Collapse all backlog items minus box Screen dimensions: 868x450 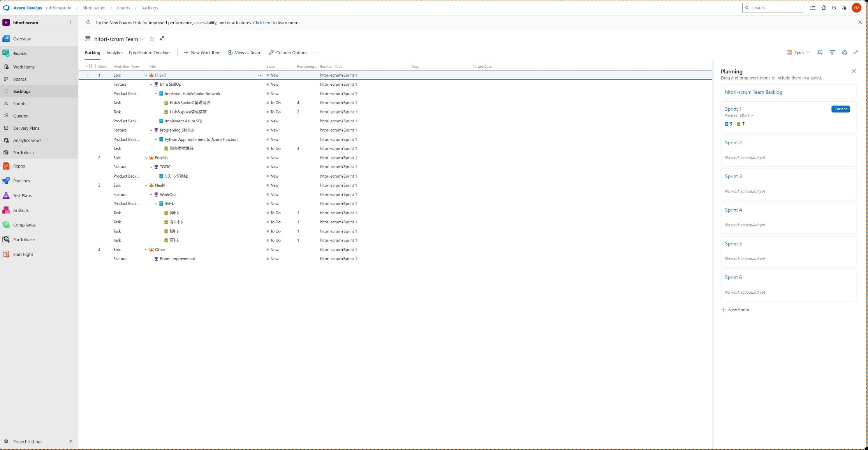click(x=93, y=66)
